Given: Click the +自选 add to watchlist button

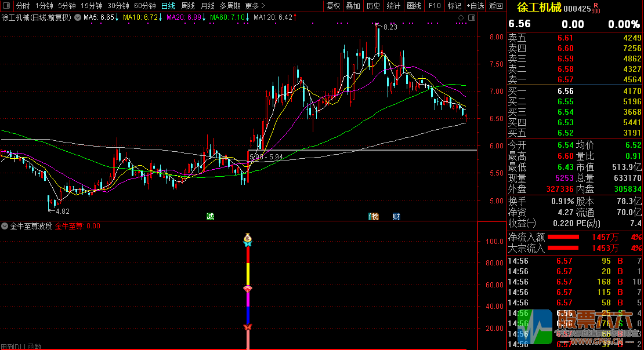Looking at the screenshot, I should click(475, 6).
